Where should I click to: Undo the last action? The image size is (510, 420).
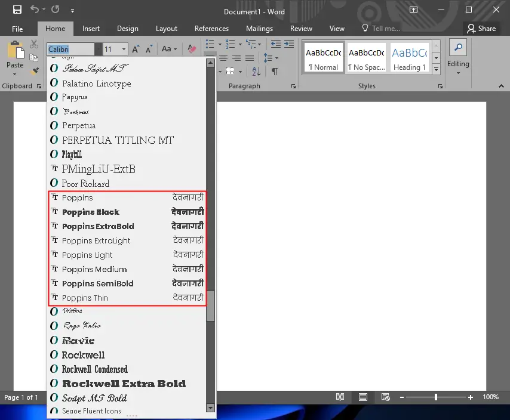[x=35, y=10]
